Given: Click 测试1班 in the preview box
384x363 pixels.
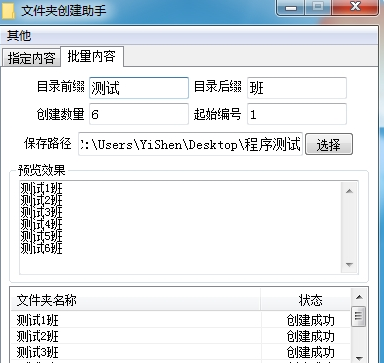Looking at the screenshot, I should tap(41, 188).
